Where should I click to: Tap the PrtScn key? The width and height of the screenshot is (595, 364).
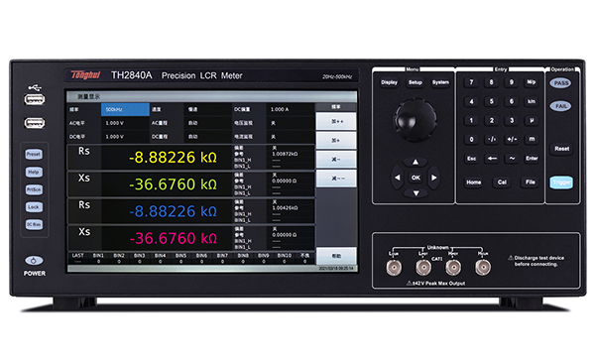tap(34, 189)
